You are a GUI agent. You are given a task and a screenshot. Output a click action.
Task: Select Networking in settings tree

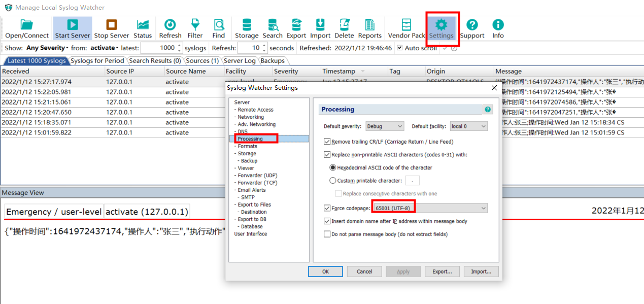(251, 117)
